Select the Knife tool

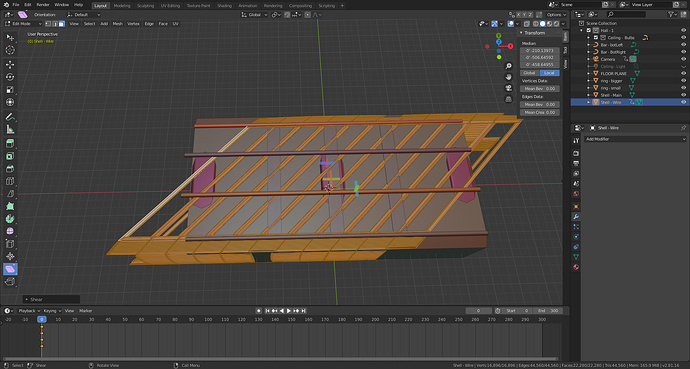tap(10, 194)
